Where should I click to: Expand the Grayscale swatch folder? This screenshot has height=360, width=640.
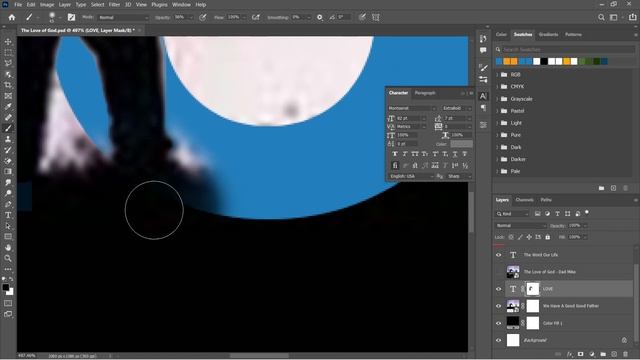click(498, 99)
